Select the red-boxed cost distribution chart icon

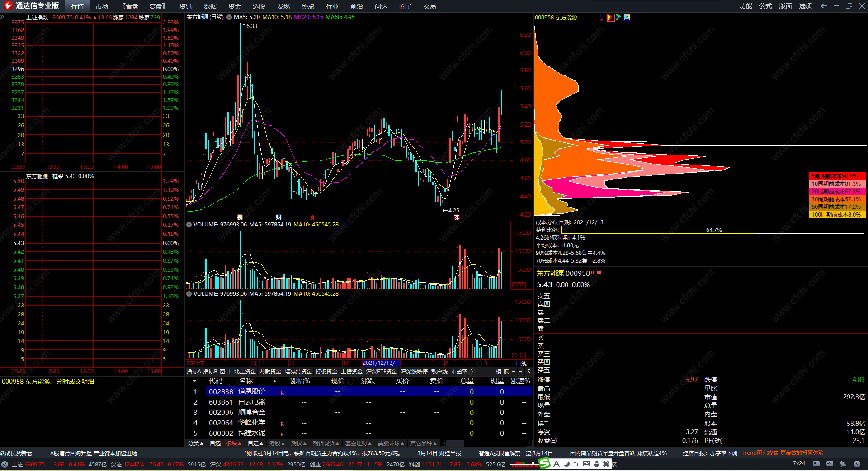tap(611, 18)
